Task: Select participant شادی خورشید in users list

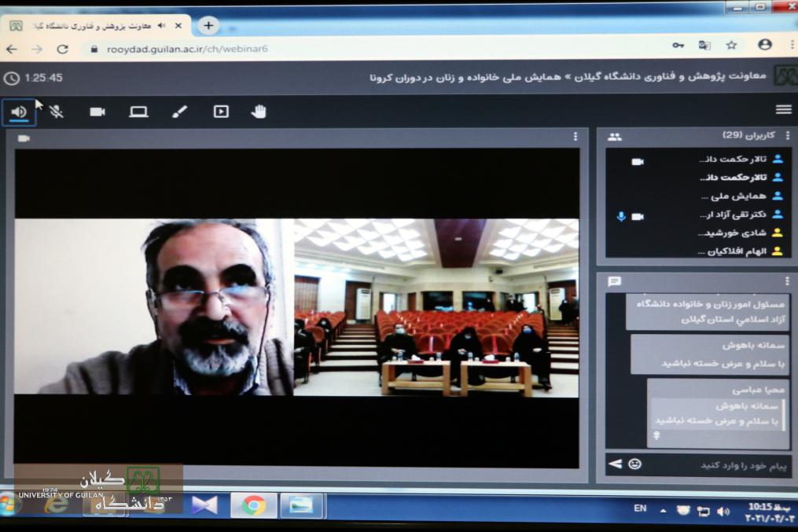Action: coord(731,233)
